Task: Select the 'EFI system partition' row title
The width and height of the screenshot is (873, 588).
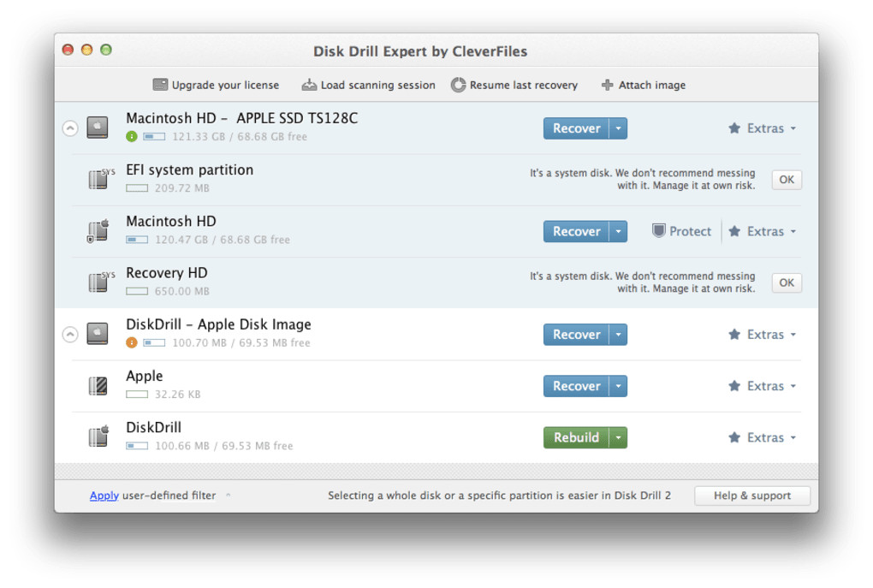Action: pyautogui.click(x=189, y=169)
